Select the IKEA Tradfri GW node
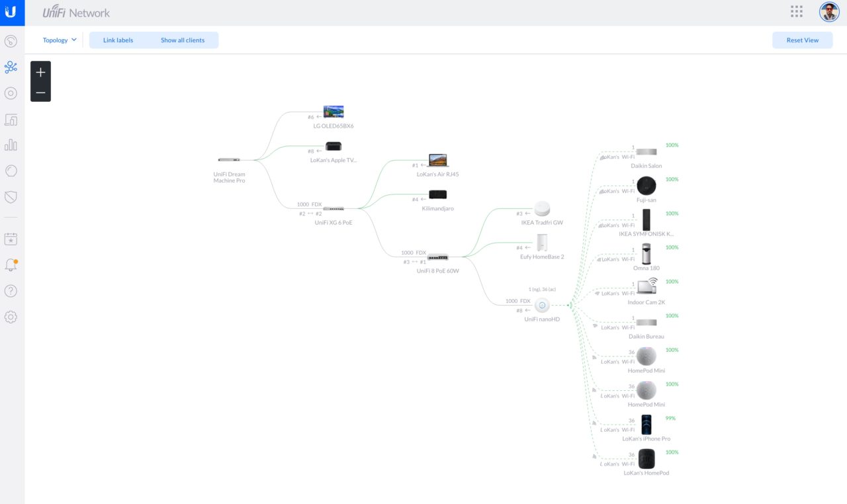 (542, 209)
